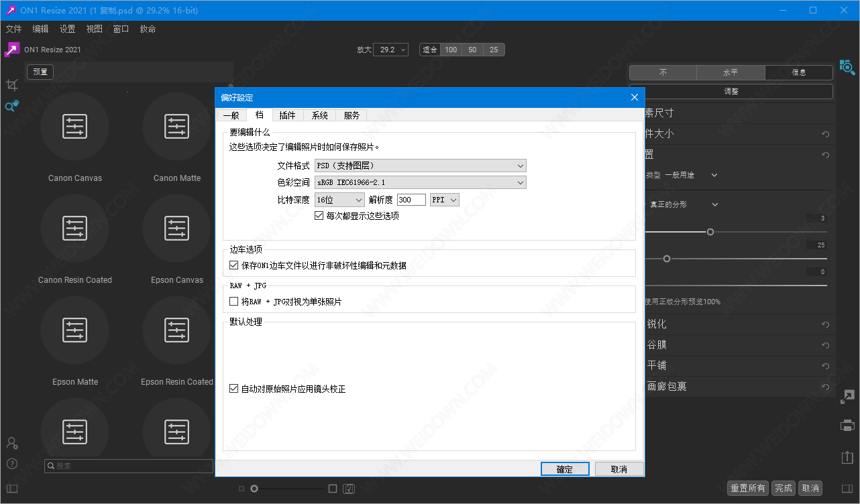Image resolution: width=860 pixels, height=504 pixels.
Task: Open the 色彩空间 sRGB dropdown
Action: [421, 182]
